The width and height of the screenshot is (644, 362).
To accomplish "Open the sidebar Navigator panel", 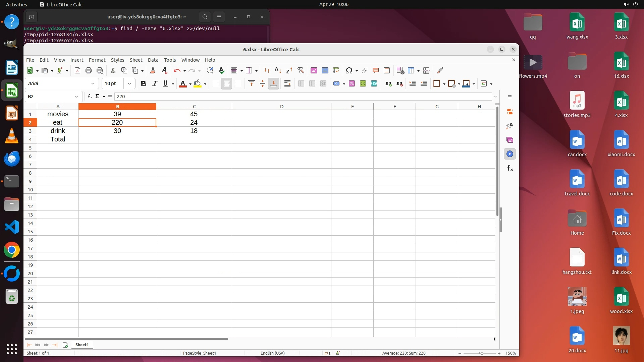I will (x=510, y=154).
